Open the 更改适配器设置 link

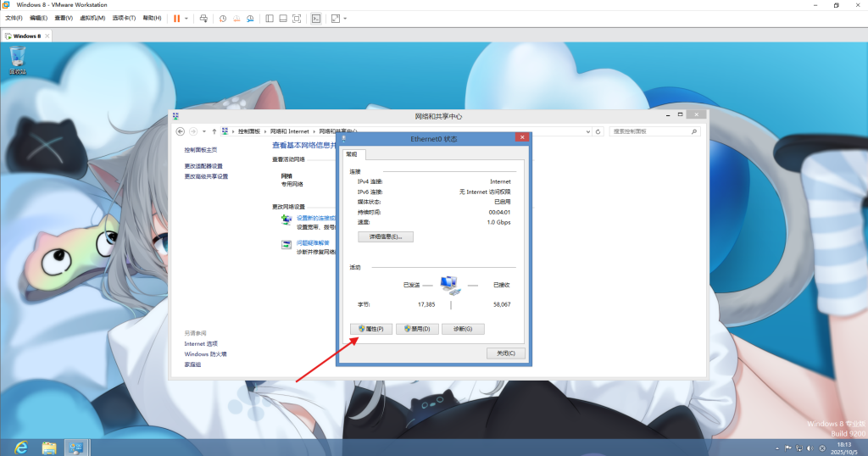click(x=203, y=166)
